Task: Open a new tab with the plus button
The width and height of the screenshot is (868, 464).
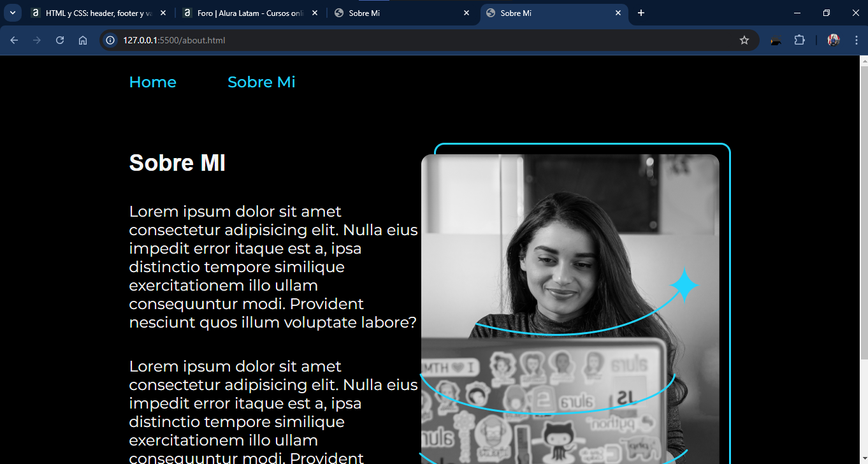Action: coord(641,13)
